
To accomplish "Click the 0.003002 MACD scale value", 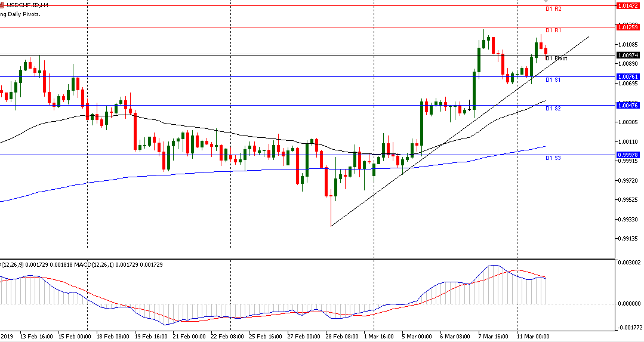I will pyautogui.click(x=630, y=262).
